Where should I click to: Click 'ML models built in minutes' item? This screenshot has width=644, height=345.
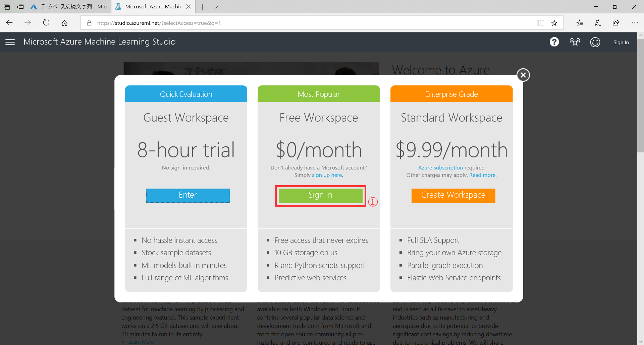click(184, 265)
